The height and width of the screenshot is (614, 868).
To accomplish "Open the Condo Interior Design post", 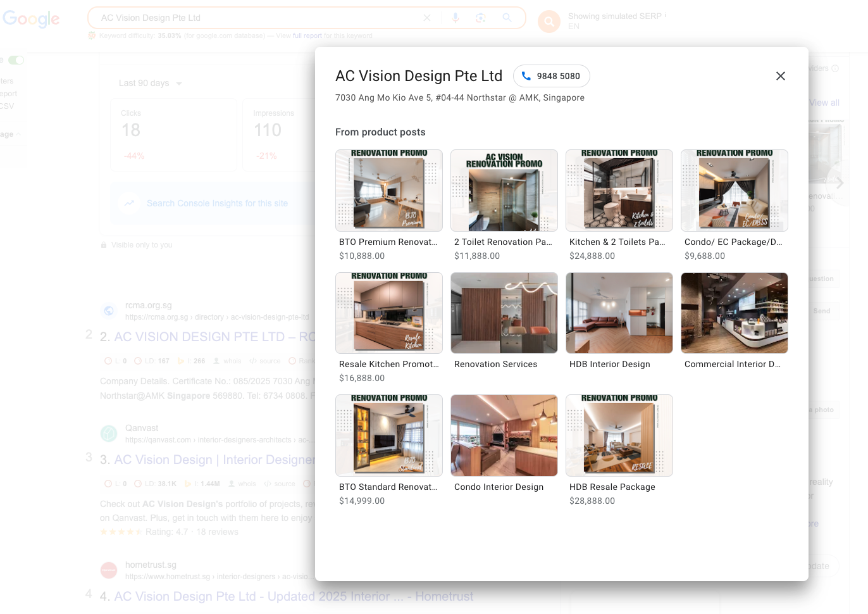I will (x=504, y=435).
